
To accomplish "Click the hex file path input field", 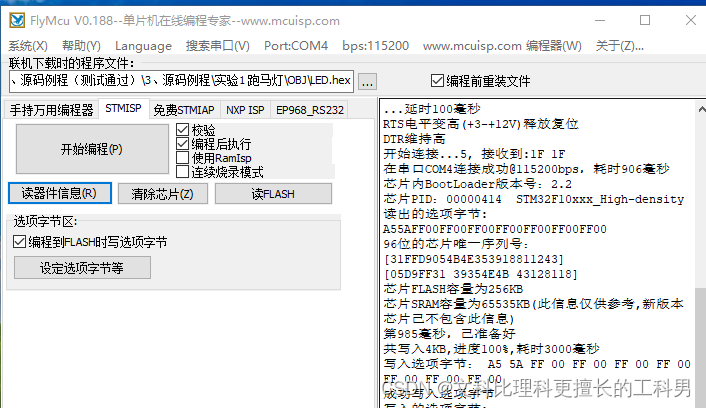I will pyautogui.click(x=181, y=81).
